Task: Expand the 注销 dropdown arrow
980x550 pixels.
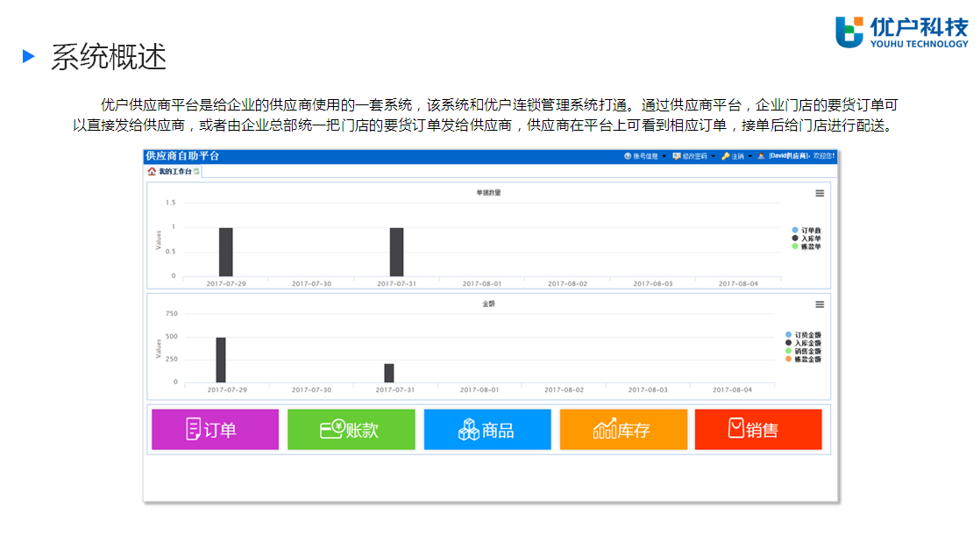Action: (x=750, y=156)
